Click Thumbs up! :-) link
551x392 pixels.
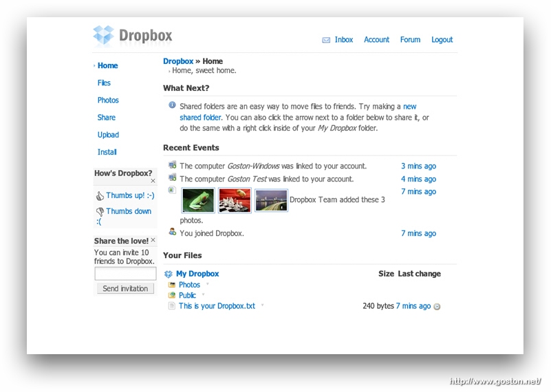coord(131,195)
